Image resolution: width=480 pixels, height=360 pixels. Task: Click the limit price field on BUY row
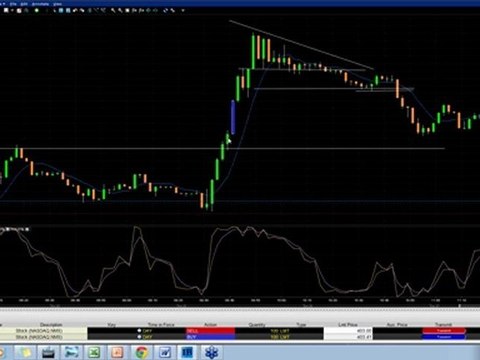[x=348, y=337]
